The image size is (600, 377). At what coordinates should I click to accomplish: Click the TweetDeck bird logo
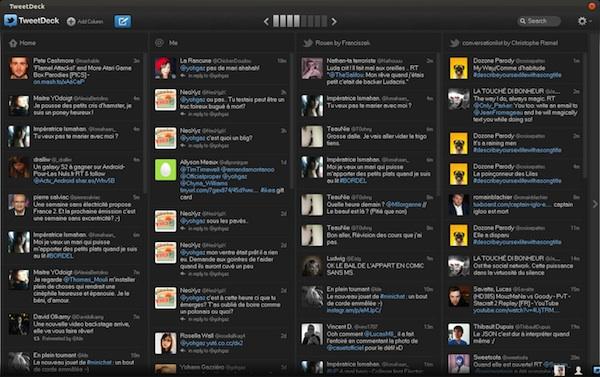click(10, 21)
